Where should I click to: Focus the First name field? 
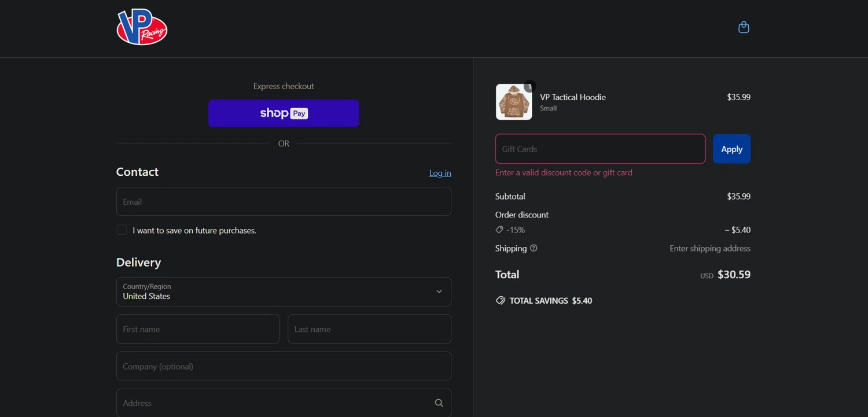coord(198,329)
